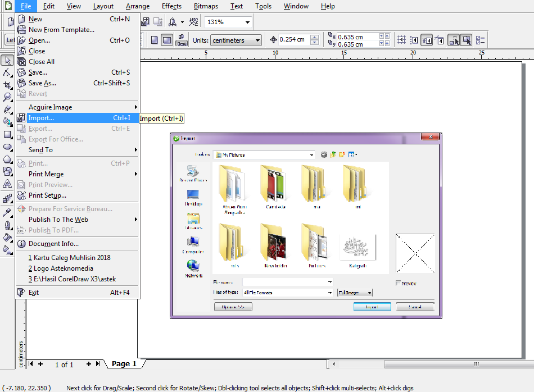Toggle Landscape page orientation
The height and width of the screenshot is (392, 534).
[x=167, y=40]
